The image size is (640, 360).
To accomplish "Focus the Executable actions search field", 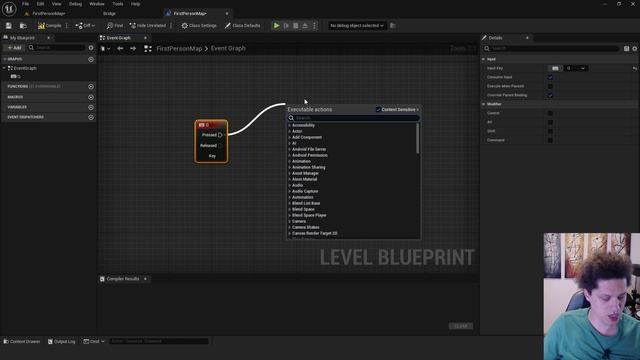I will click(x=353, y=118).
